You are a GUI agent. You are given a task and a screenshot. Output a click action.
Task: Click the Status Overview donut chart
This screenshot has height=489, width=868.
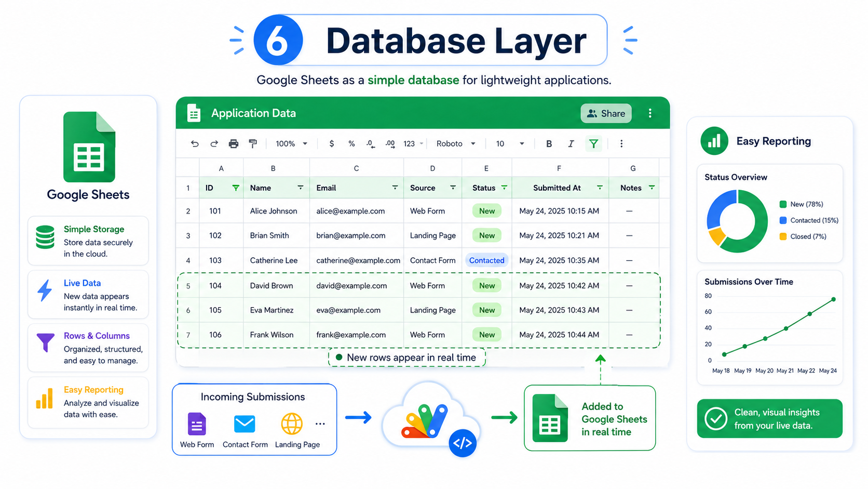pyautogui.click(x=737, y=221)
